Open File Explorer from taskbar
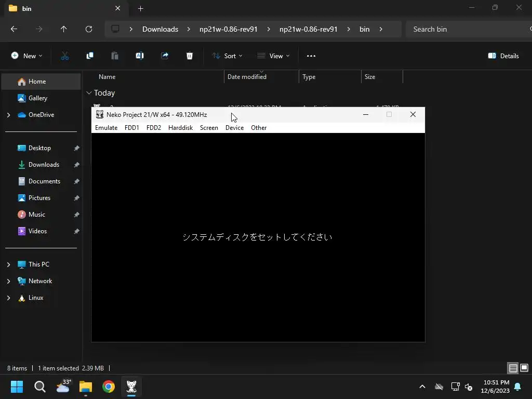The width and height of the screenshot is (532, 399). (86, 387)
